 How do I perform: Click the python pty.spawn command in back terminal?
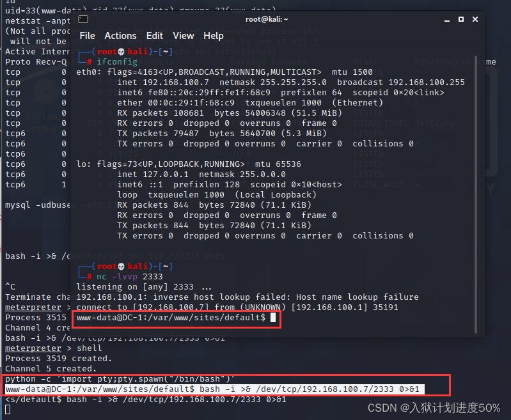click(120, 379)
